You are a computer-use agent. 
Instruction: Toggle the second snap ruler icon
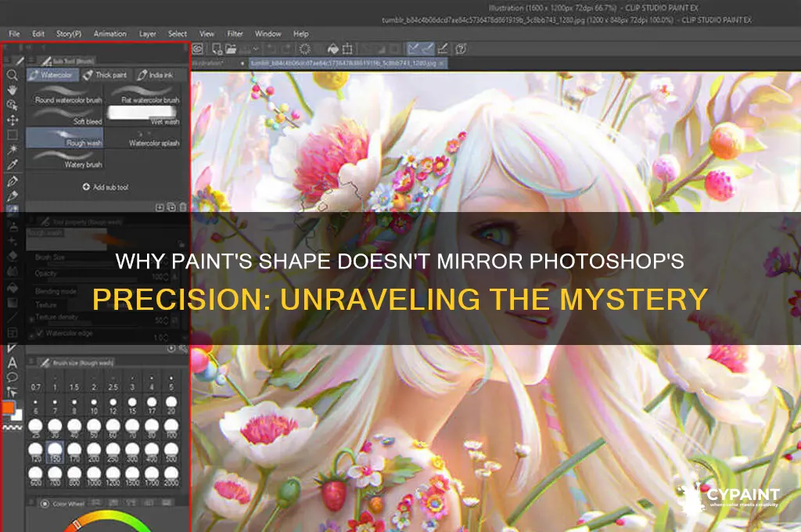point(428,49)
